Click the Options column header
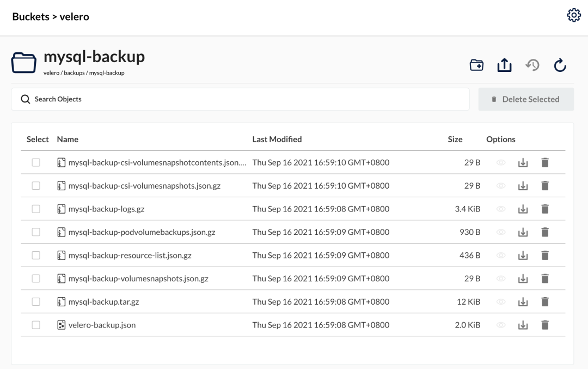The image size is (588, 369). [501, 140]
